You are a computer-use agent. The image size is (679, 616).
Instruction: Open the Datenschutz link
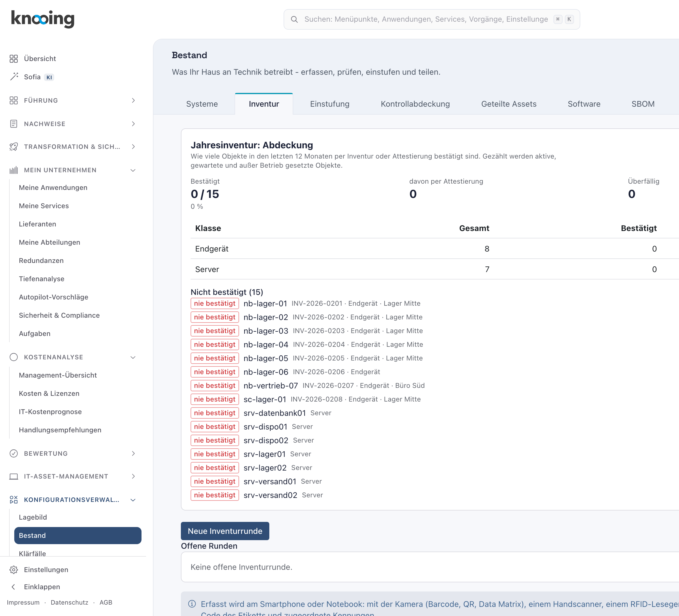point(69,602)
